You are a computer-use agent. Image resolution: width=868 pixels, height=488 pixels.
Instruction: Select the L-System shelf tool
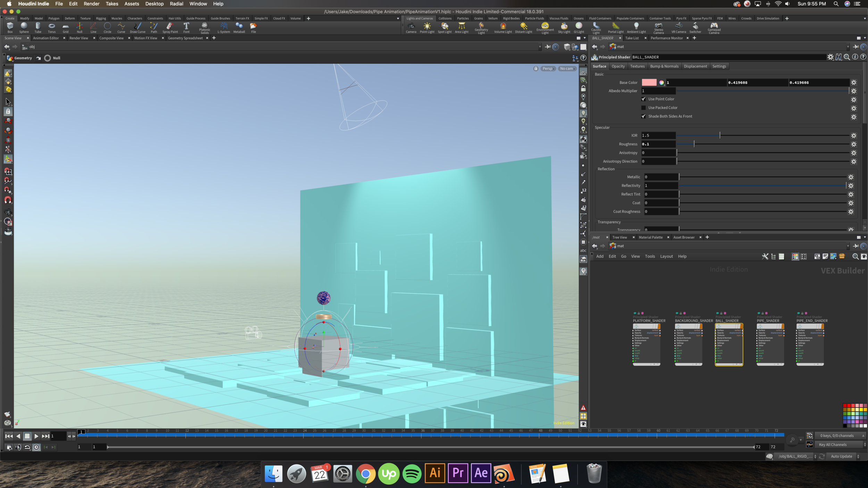(x=224, y=28)
